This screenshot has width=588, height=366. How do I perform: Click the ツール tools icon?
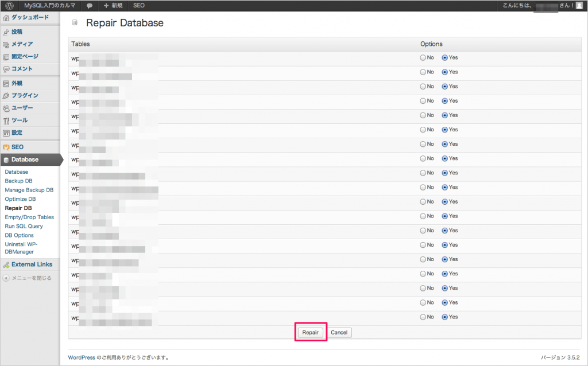pyautogui.click(x=6, y=120)
